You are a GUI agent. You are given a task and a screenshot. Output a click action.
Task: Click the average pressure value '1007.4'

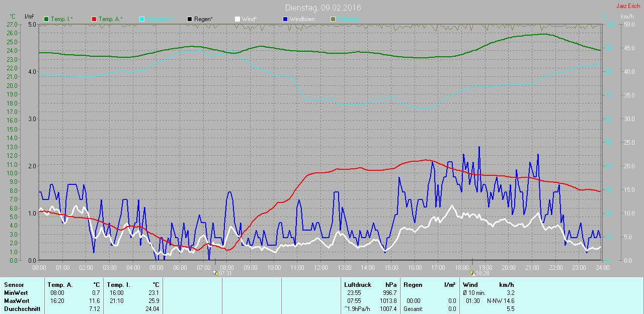pos(388,309)
